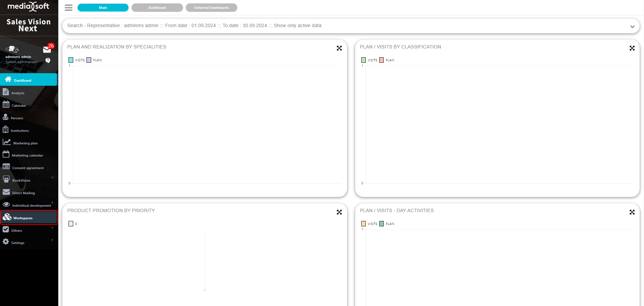The height and width of the screenshot is (306, 644).
Task: Toggle VISITS legend in Specialities chart
Action: point(71,60)
